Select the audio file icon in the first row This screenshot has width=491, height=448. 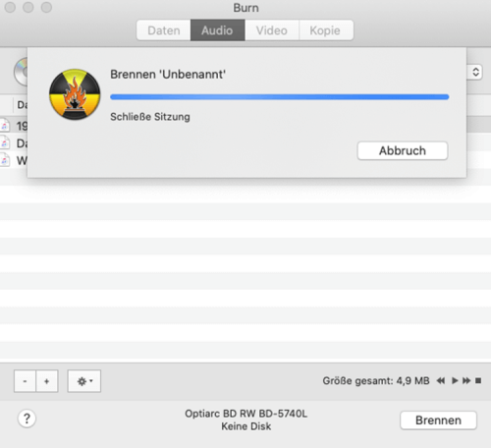coord(4,126)
